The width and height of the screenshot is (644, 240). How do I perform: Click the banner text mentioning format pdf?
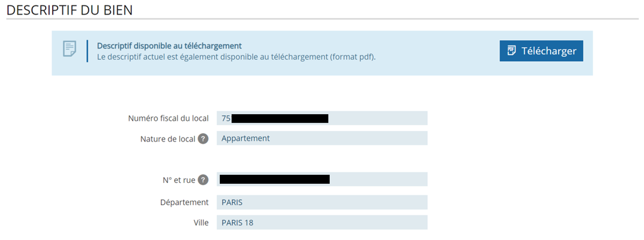[x=236, y=57]
